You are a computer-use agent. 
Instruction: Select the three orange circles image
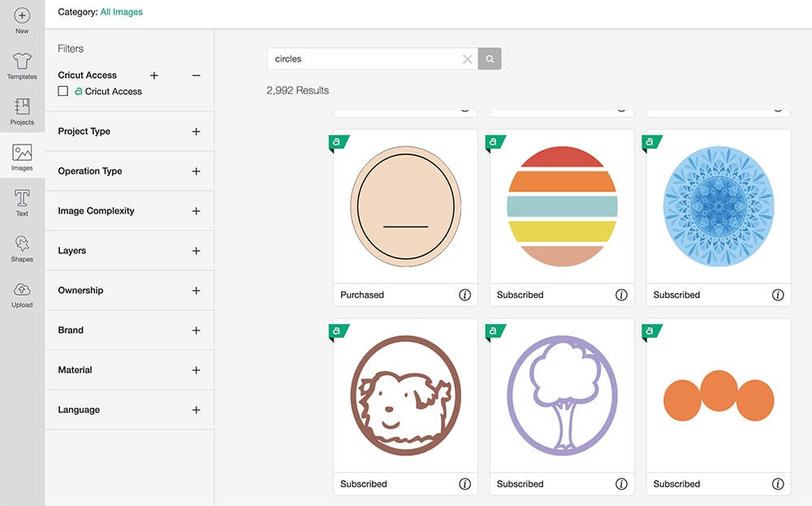click(x=719, y=396)
